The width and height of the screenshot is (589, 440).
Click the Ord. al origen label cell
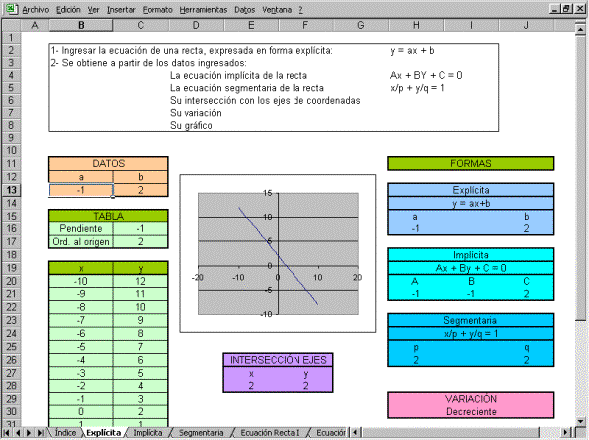click(x=81, y=242)
